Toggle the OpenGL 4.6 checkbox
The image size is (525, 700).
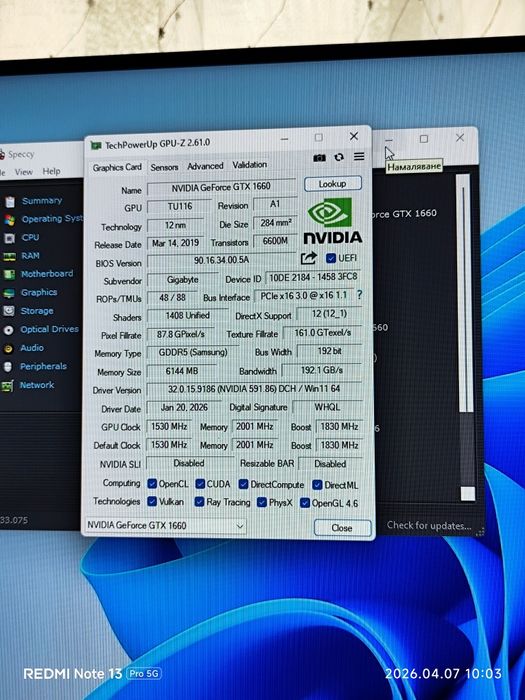(305, 503)
